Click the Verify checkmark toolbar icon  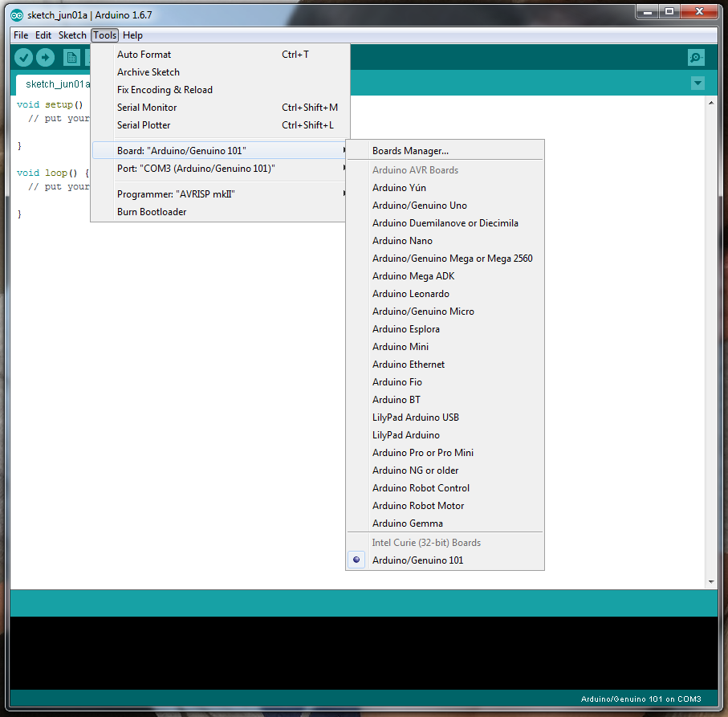23,58
